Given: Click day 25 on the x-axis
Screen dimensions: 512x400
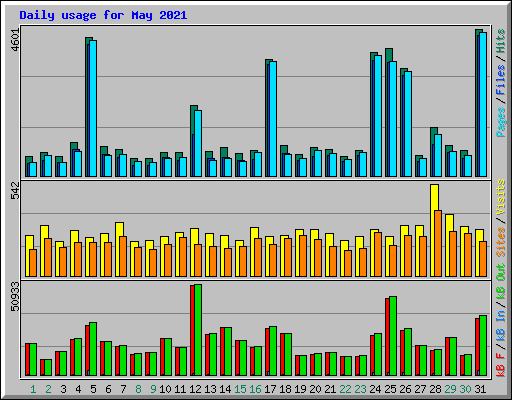Looking at the screenshot, I should point(390,389).
